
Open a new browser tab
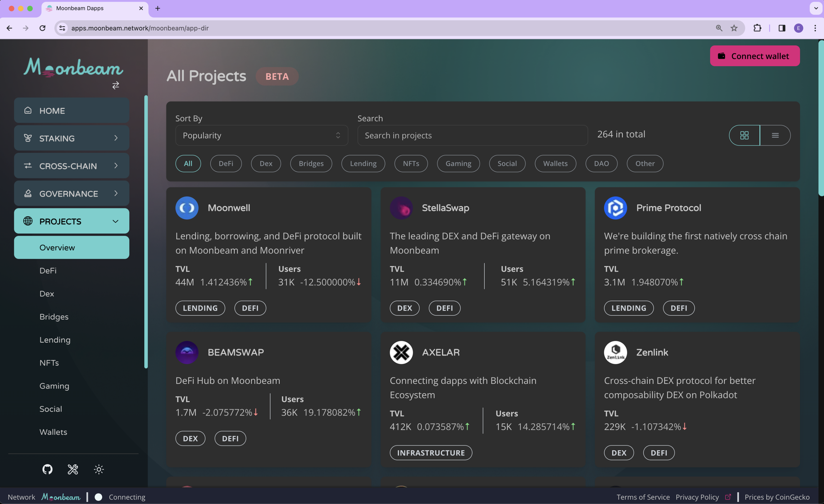158,8
